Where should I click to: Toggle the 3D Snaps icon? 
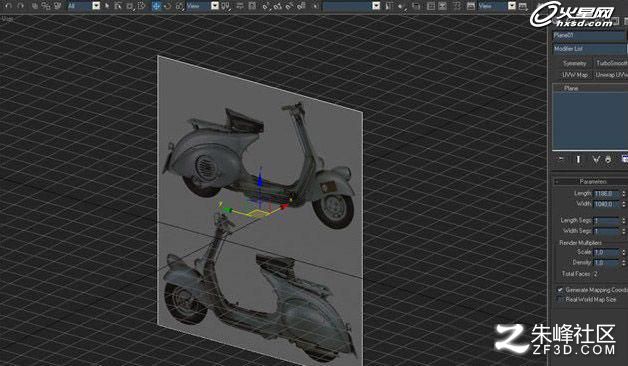(x=266, y=6)
